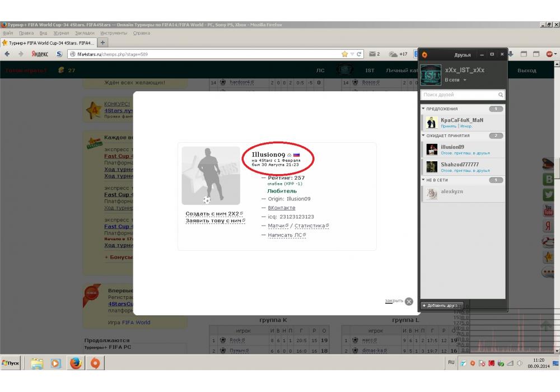Screen dimensions: 560x392
Task: Open the Правка menu
Action: pos(26,33)
